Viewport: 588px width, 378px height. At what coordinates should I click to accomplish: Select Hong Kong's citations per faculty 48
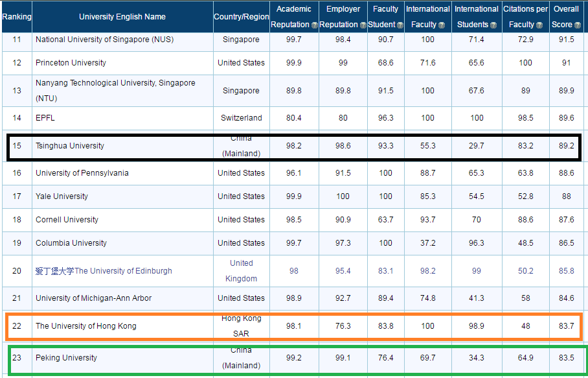526,326
